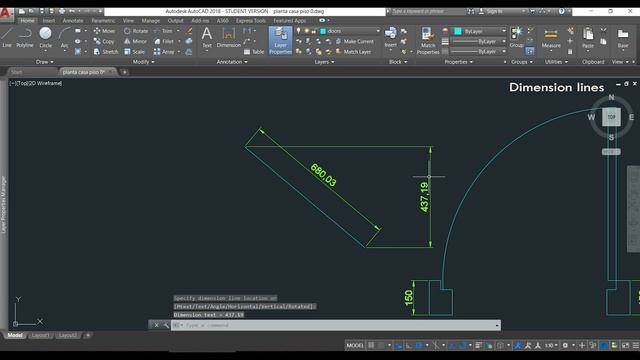Open the ByLayer object color dropdown
This screenshot has height=360, width=640.
(x=479, y=31)
